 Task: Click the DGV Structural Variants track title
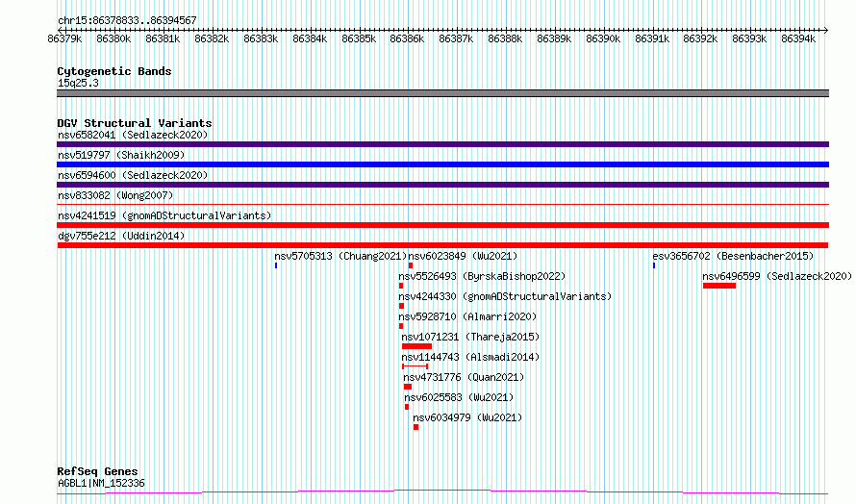pyautogui.click(x=135, y=123)
